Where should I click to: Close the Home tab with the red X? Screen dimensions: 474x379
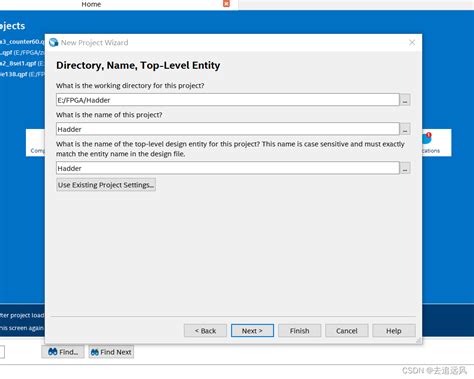[x=226, y=3]
